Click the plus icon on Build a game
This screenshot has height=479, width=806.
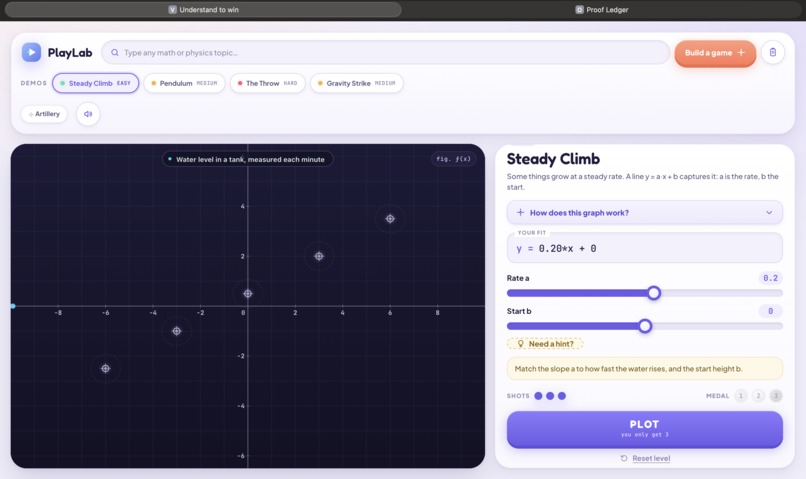tap(741, 52)
